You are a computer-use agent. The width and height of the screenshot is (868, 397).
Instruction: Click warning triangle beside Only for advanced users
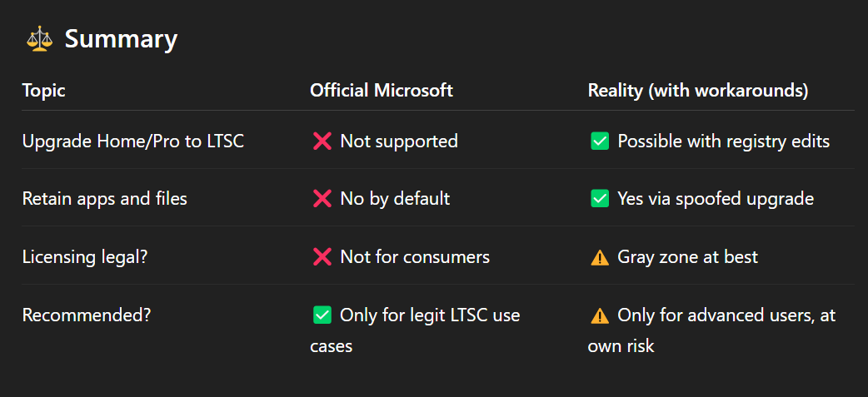[x=600, y=315]
